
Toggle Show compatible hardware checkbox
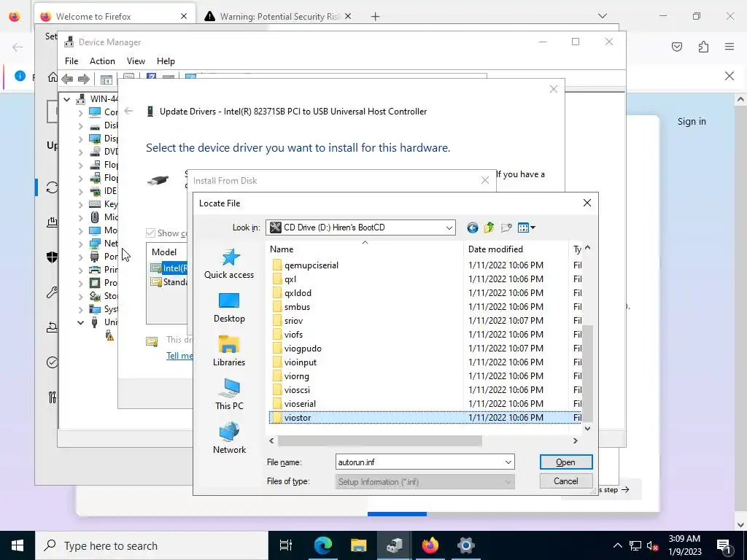pos(150,233)
